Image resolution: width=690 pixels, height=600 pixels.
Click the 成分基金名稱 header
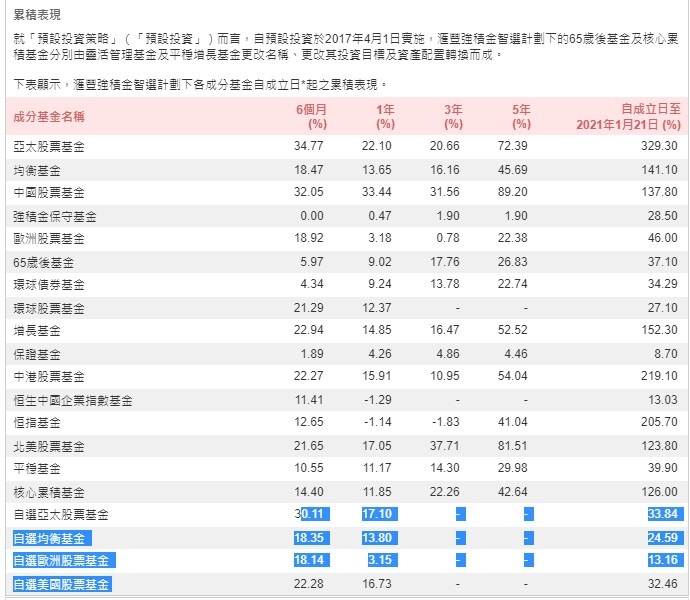pyautogui.click(x=49, y=117)
